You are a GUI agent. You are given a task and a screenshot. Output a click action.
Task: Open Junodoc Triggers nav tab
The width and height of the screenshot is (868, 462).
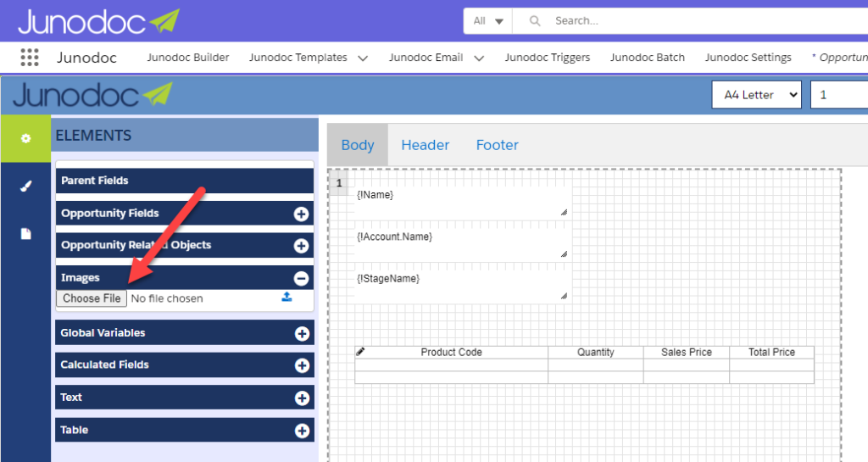pyautogui.click(x=547, y=58)
